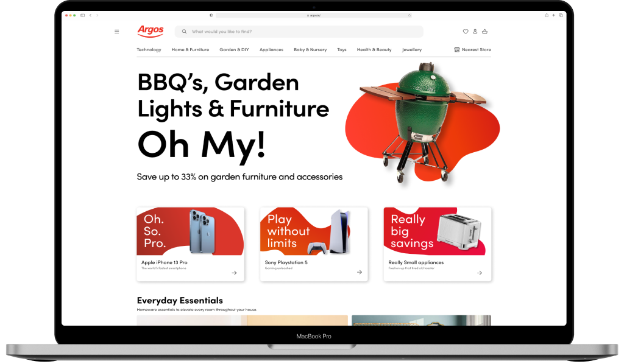Viewport: 624px width, 364px height.
Task: Click arrow on Apple iPhone 13 Pro card
Action: 235,273
